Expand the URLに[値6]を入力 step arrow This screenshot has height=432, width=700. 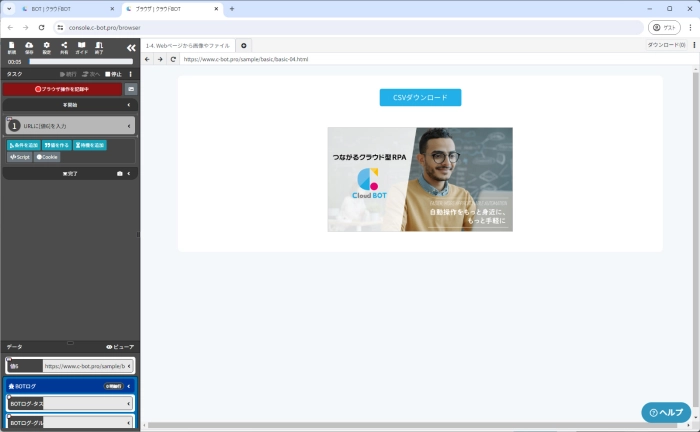click(128, 126)
